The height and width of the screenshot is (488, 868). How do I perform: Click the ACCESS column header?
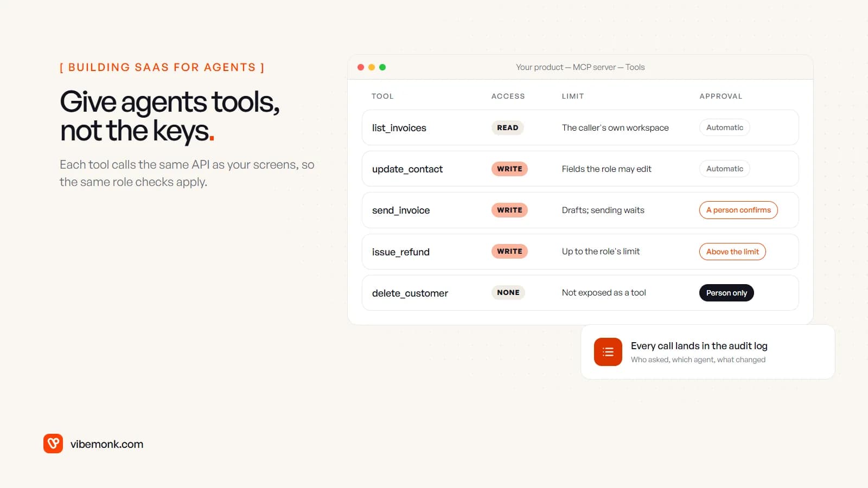coord(508,96)
